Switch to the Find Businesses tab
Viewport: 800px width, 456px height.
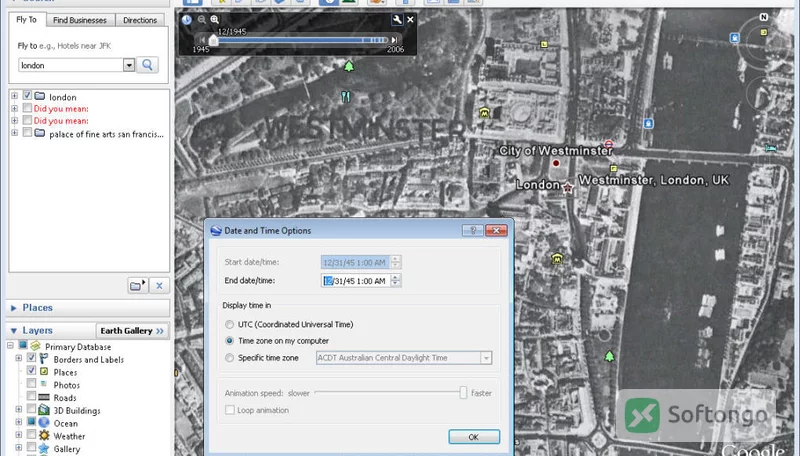(x=80, y=20)
